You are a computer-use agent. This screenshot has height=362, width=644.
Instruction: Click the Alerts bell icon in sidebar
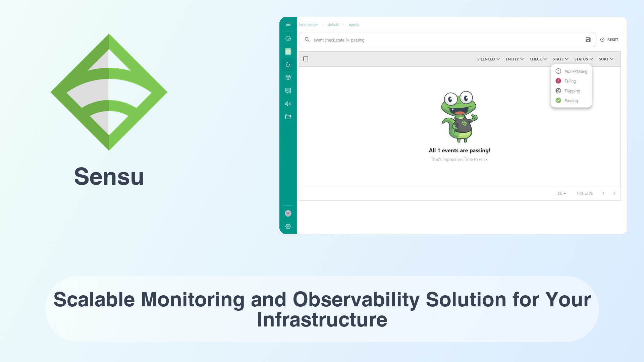288,65
